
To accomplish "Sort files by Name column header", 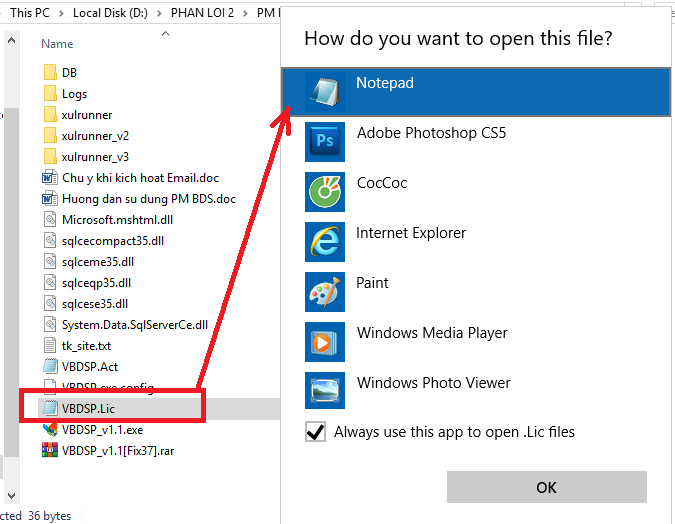I will tap(57, 44).
